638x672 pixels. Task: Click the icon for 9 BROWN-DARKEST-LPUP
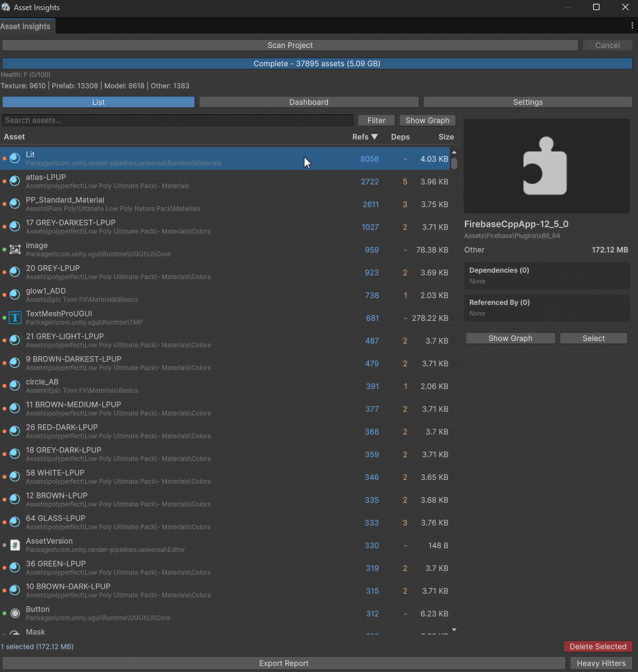(x=15, y=363)
